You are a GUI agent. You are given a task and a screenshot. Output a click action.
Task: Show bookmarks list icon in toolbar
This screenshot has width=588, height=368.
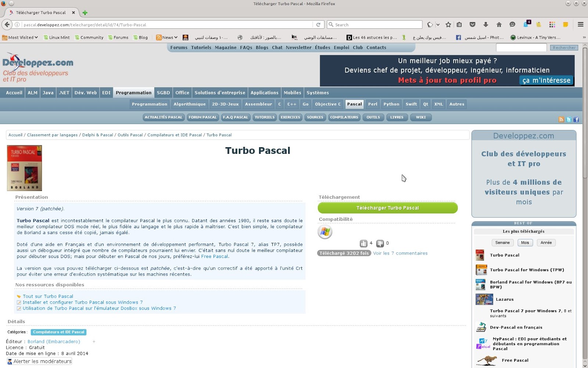pos(459,25)
